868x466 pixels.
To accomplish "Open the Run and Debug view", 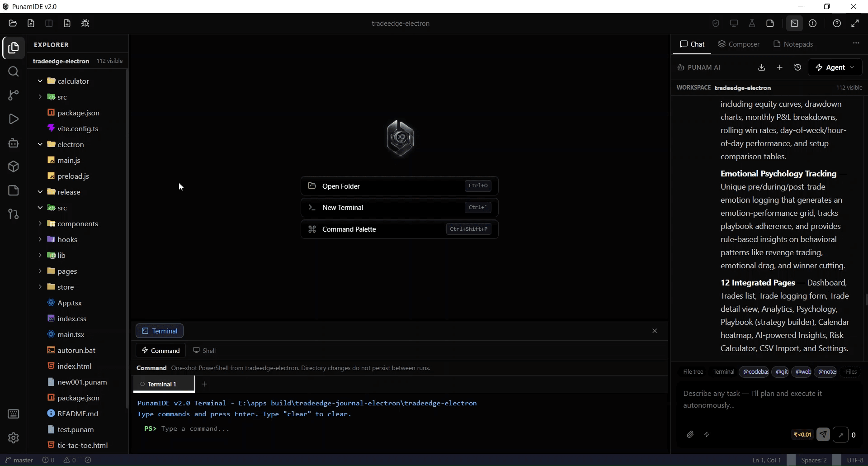I will click(x=14, y=119).
